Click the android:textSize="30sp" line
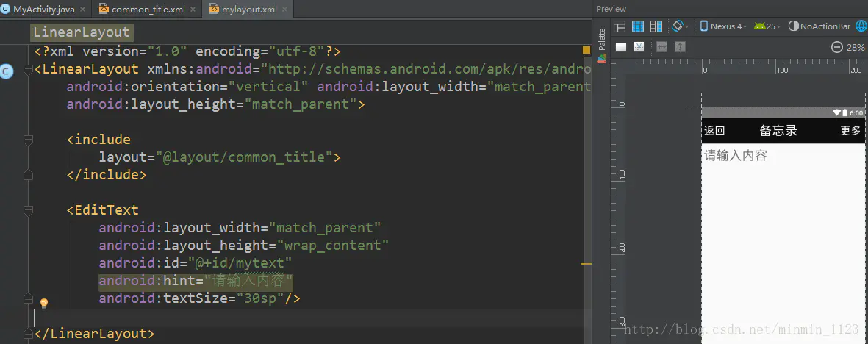 [199, 299]
